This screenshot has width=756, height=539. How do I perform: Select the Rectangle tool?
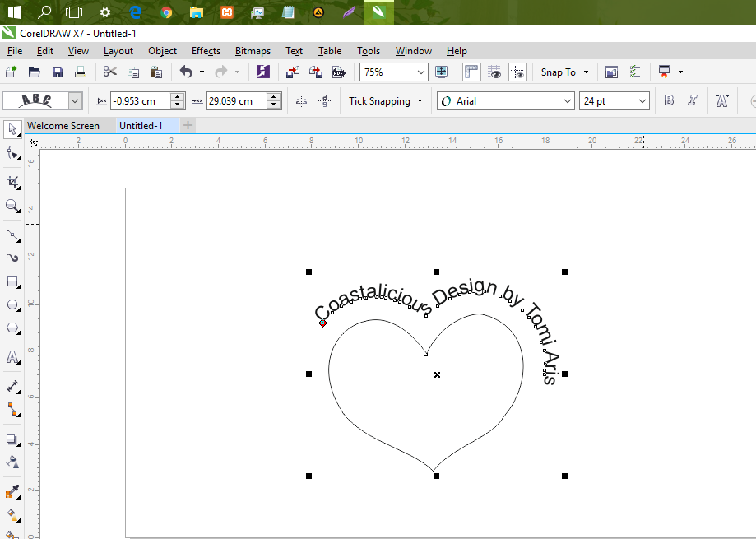(x=12, y=282)
